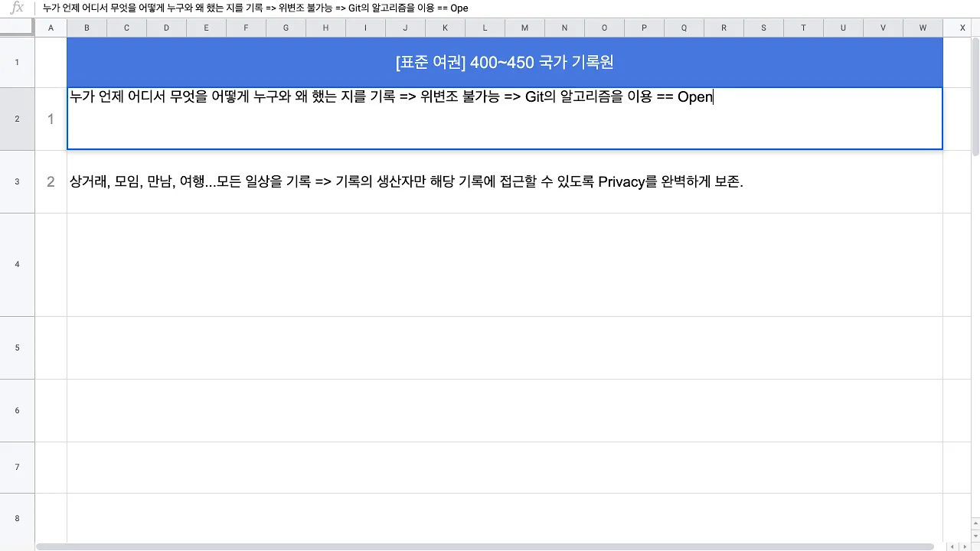Select column B header

pyautogui.click(x=87, y=28)
